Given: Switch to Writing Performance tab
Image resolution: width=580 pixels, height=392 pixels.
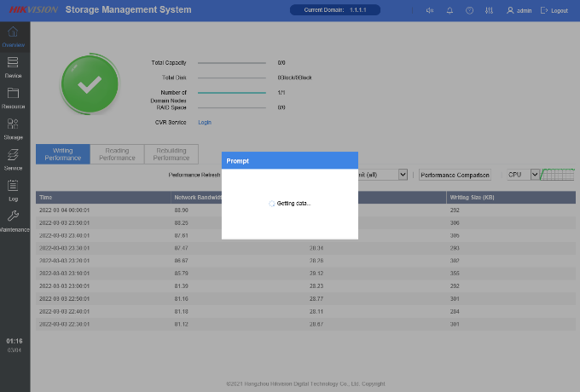Looking at the screenshot, I should (62, 154).
